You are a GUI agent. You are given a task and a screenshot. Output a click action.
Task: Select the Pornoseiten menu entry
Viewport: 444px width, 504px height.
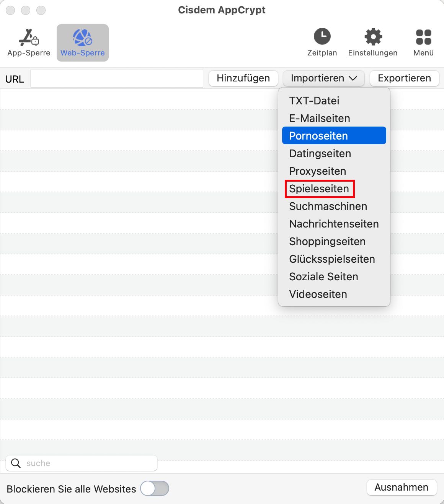[x=318, y=135]
